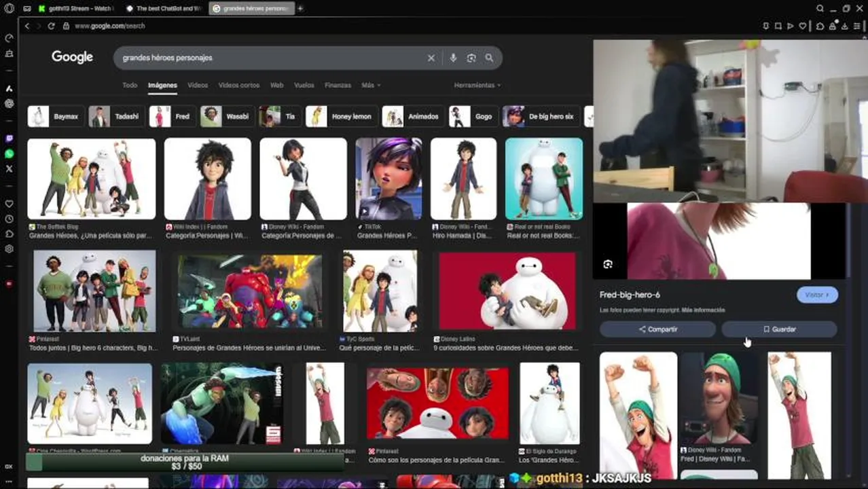This screenshot has height=489, width=868.
Task: Open the GX Control speedometer icon
Action: click(9, 38)
